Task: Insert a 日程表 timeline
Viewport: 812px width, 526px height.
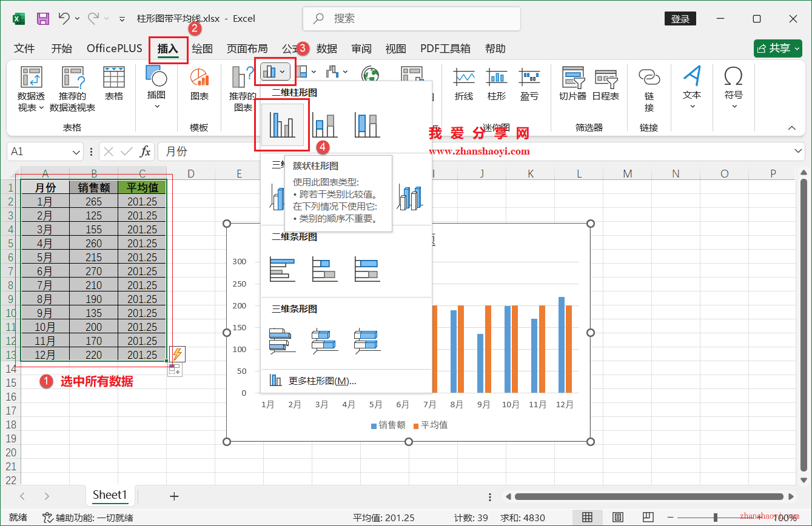Action: click(606, 84)
